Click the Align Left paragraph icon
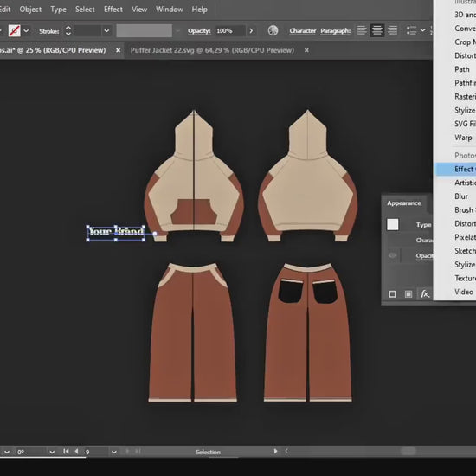Image resolution: width=476 pixels, height=476 pixels. click(x=362, y=30)
